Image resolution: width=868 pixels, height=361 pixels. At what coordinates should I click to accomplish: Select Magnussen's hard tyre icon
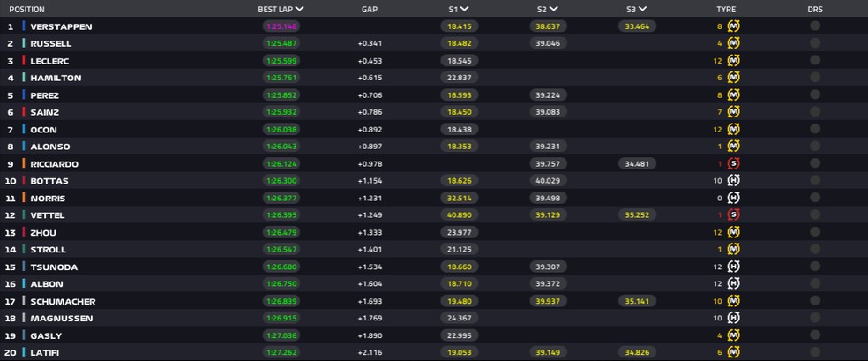[x=733, y=318]
